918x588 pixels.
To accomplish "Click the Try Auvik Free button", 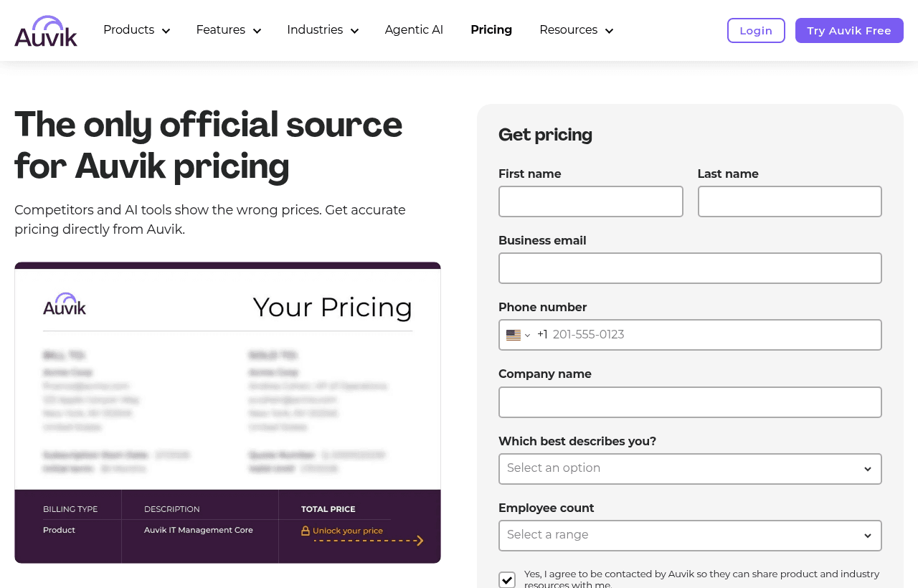I will pyautogui.click(x=849, y=30).
